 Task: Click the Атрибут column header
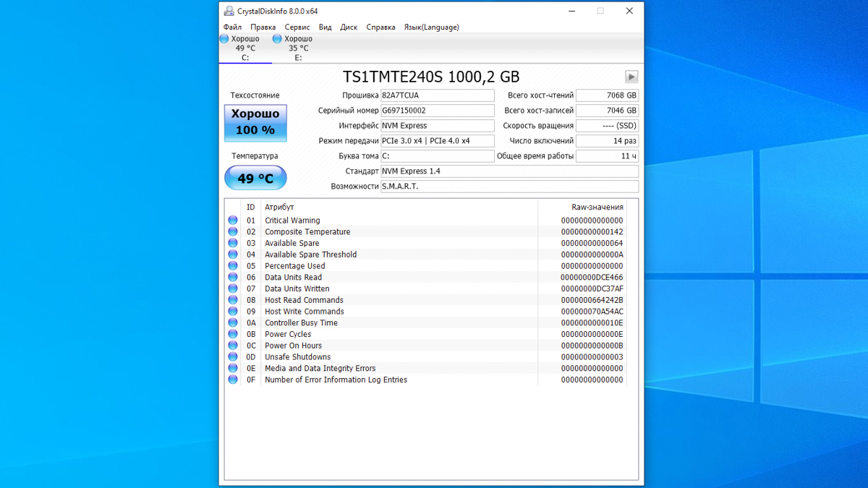pyautogui.click(x=399, y=207)
